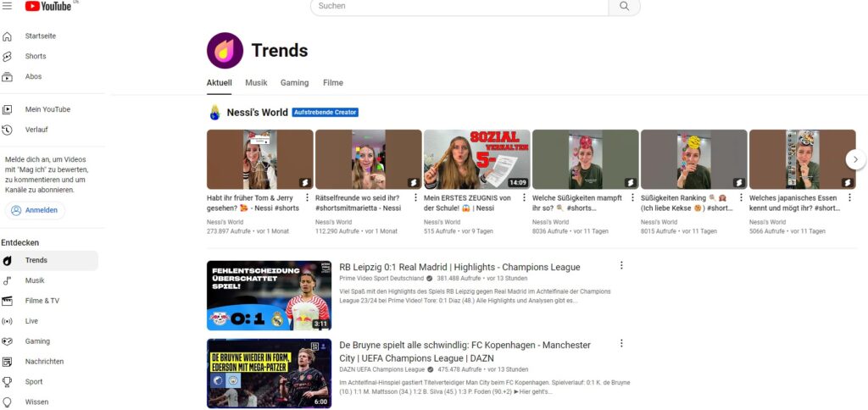Switch to the Musik tab
Screen dimensions: 868x410
(x=256, y=83)
